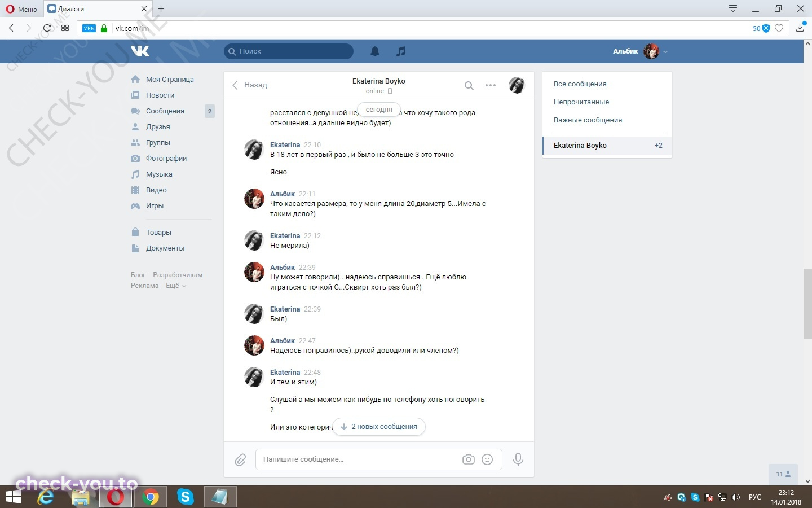This screenshot has height=508, width=812.
Task: Click Ekaterina avatar at 22:12 message
Action: point(254,240)
